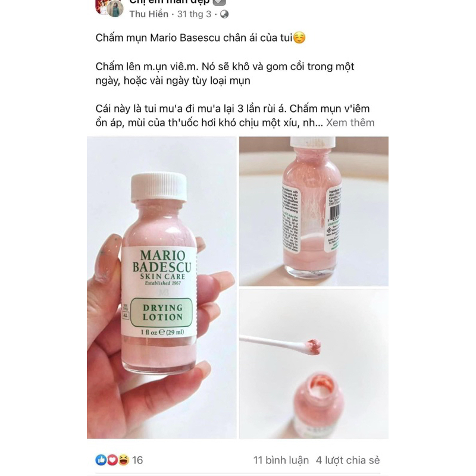The width and height of the screenshot is (476, 476).
Task: Click the verified badge beside group name
Action: pos(219,2)
